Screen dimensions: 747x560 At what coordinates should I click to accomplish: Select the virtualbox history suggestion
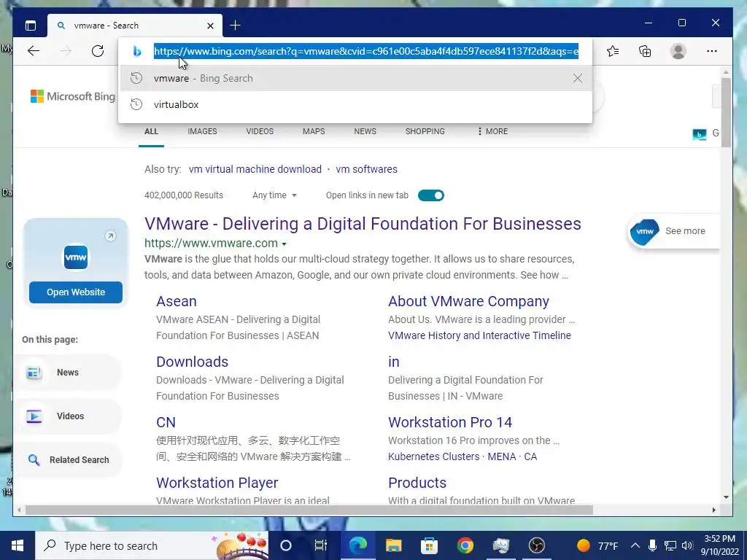355,105
